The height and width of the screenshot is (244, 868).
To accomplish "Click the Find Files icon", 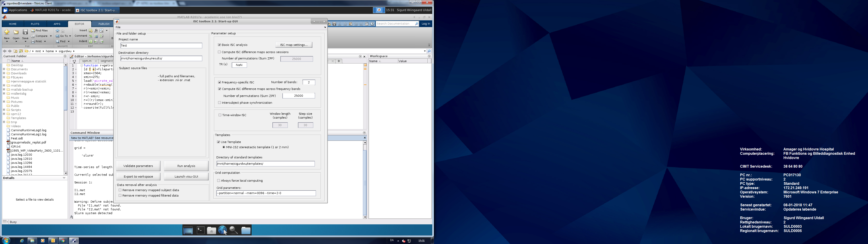I will point(33,31).
